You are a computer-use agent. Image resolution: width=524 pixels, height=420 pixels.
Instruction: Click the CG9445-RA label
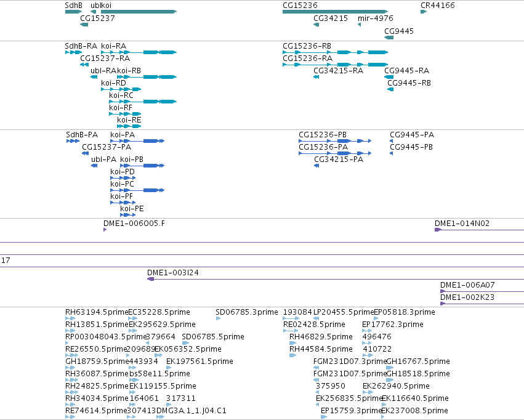[x=407, y=70]
